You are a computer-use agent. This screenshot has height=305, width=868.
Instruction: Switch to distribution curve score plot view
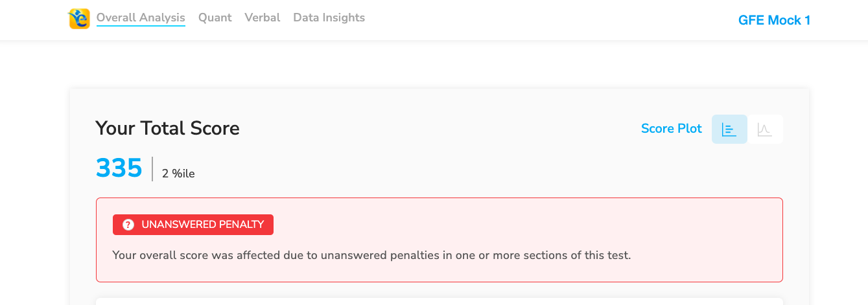[x=765, y=129]
